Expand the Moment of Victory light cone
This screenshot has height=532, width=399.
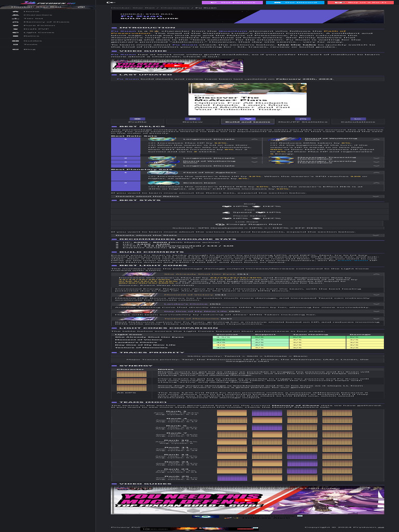click(376, 295)
